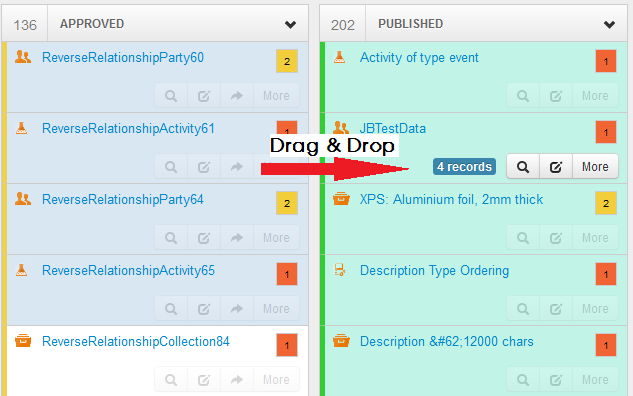Expand the APPROVED column dropdown chevron
This screenshot has height=396, width=633.
click(290, 25)
